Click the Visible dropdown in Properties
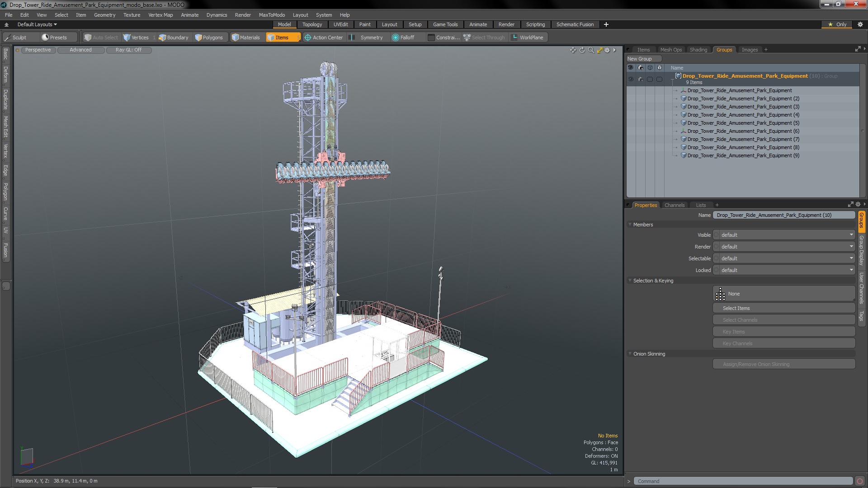 click(x=784, y=234)
